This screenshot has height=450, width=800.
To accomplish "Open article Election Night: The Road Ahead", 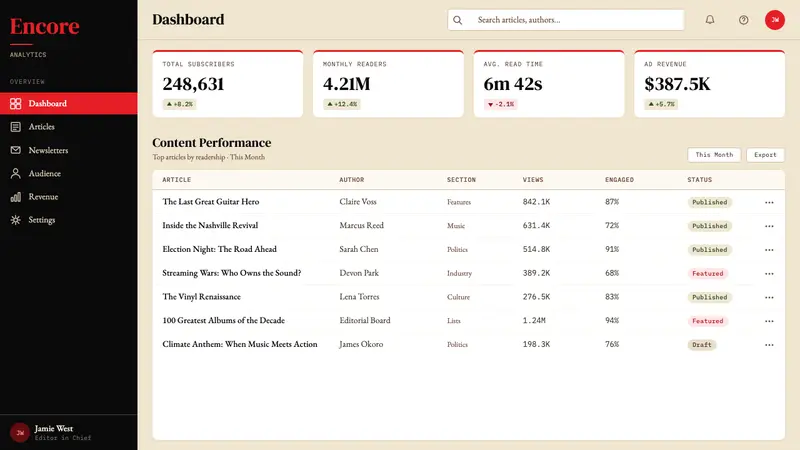I will point(219,249).
